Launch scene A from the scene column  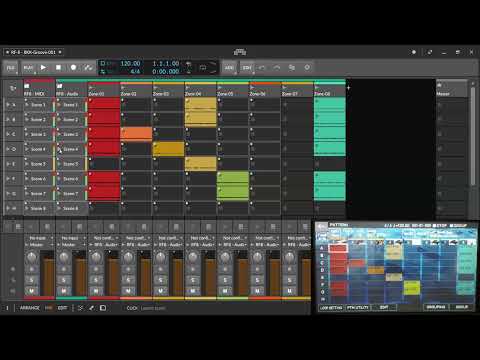tap(8, 105)
